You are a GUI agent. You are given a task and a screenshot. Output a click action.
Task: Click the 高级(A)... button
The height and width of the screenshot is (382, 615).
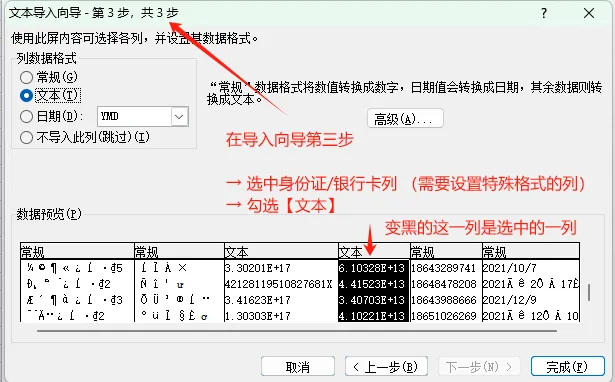click(405, 118)
